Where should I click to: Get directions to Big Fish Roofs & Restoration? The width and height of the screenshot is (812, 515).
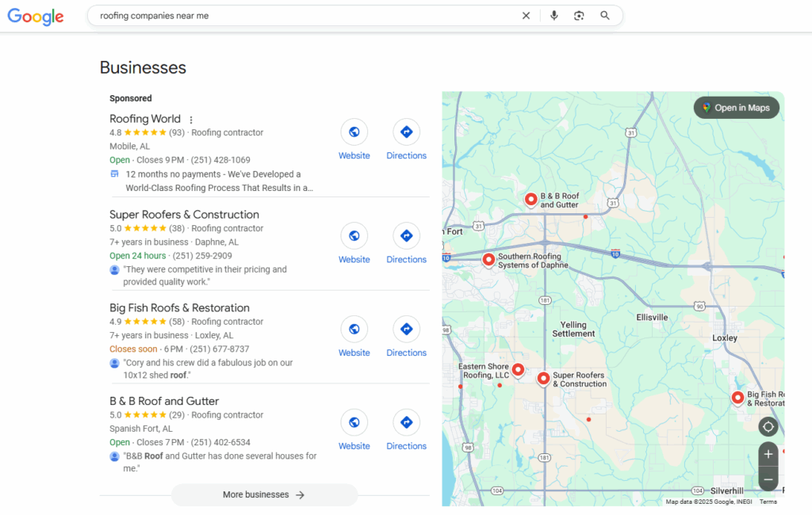pyautogui.click(x=407, y=329)
